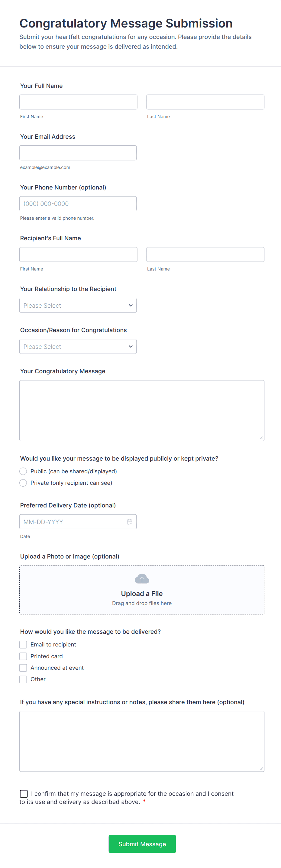
Task: Expand the Occasion/Reason for Congratulations dropdown
Action: coord(78,346)
